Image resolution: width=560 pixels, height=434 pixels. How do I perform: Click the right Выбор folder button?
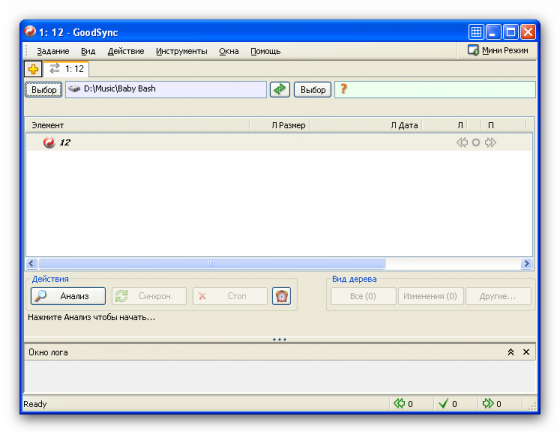[312, 90]
